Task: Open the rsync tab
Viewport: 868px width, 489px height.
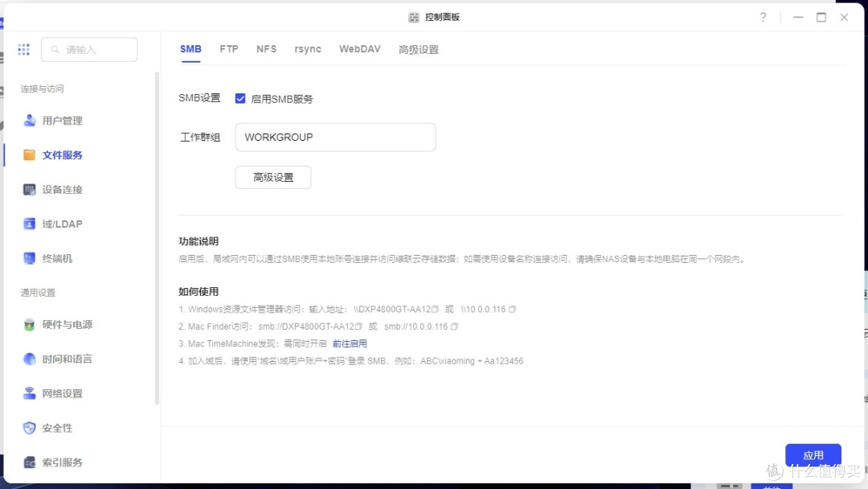Action: pyautogui.click(x=308, y=49)
